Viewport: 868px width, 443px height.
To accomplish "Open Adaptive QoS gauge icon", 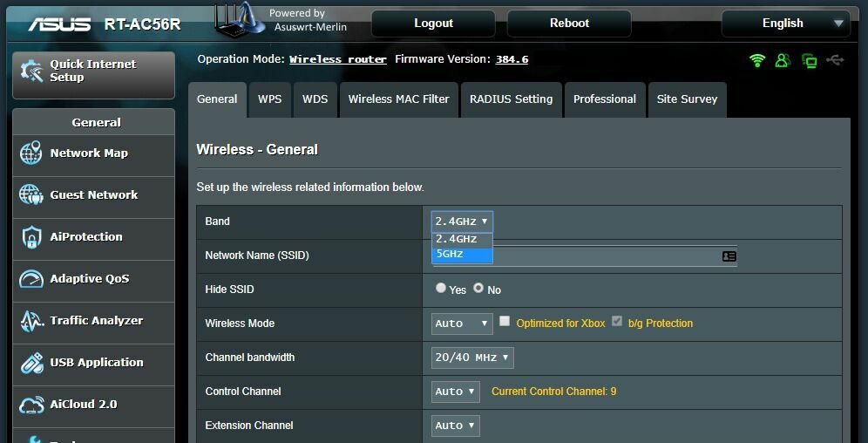I will point(31,278).
